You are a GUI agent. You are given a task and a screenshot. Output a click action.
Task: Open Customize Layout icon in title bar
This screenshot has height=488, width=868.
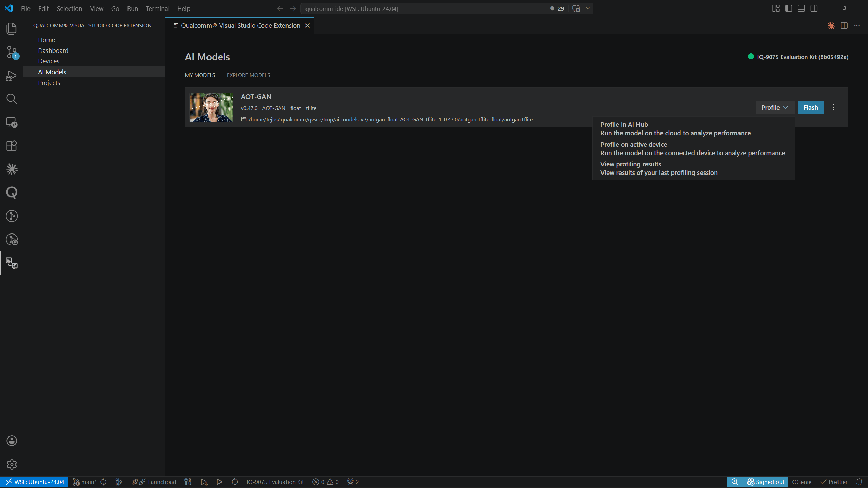[776, 8]
